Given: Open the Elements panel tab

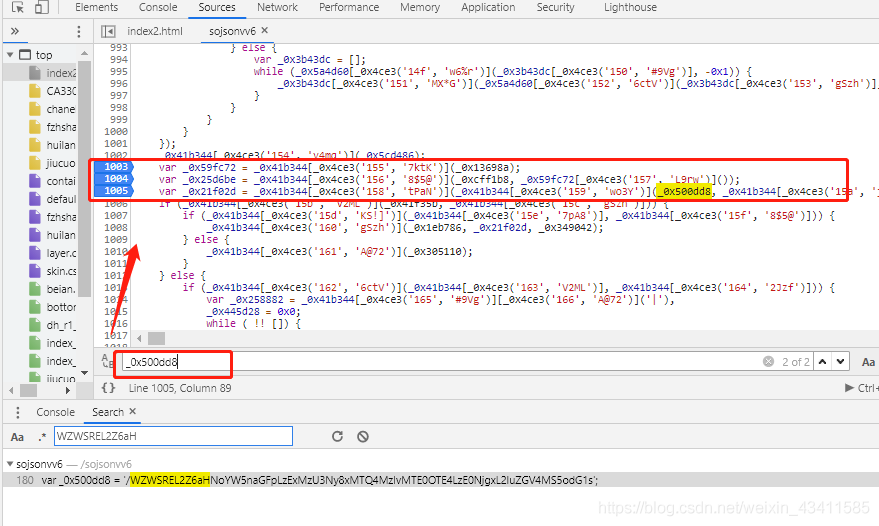Looking at the screenshot, I should 96,7.
